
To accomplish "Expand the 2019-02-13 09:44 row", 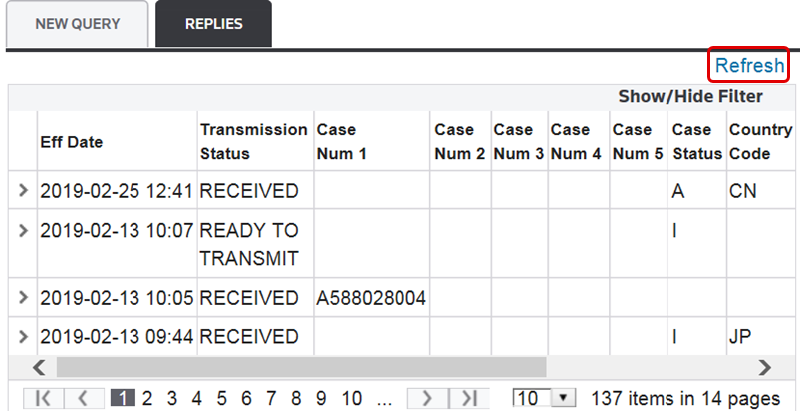I will (x=24, y=337).
